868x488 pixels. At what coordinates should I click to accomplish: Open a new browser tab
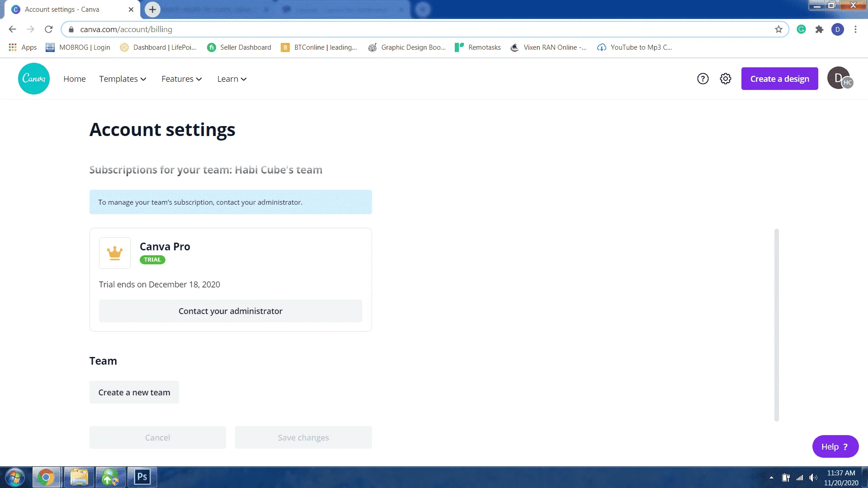pos(152,9)
